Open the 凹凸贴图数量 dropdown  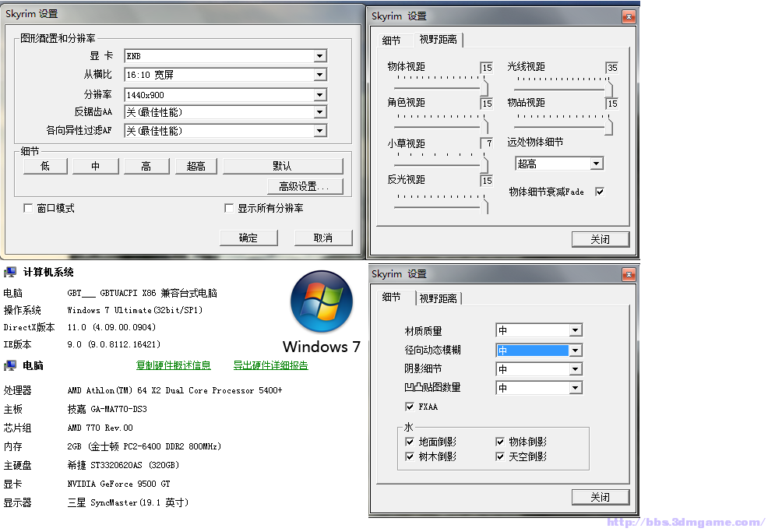539,388
